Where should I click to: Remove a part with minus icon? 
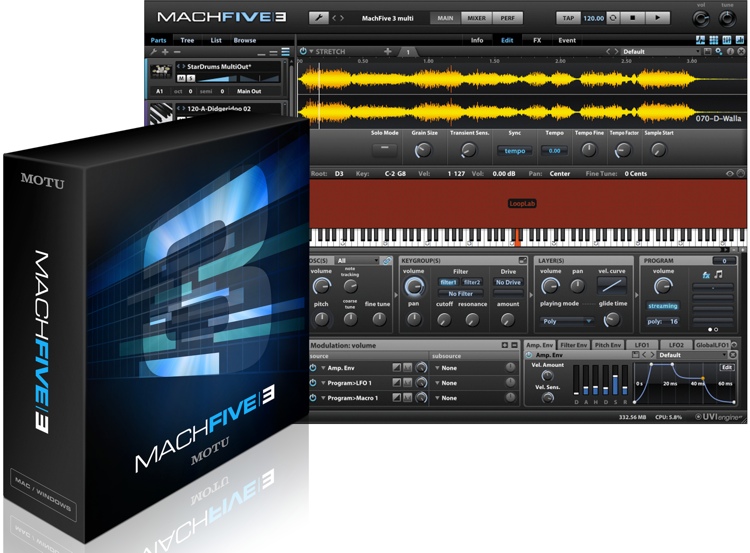pyautogui.click(x=177, y=52)
